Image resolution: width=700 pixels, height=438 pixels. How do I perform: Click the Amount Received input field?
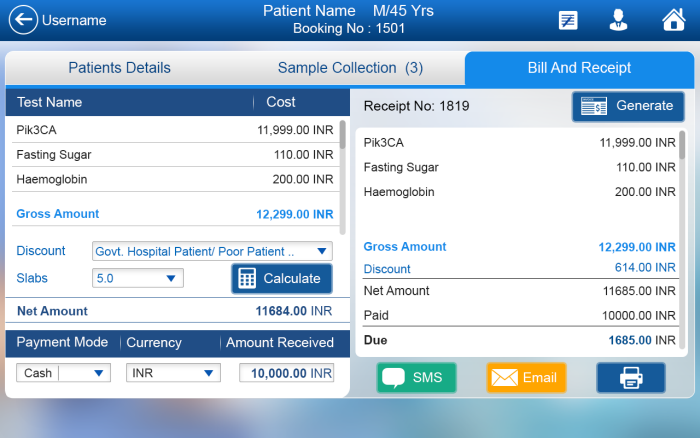[286, 373]
